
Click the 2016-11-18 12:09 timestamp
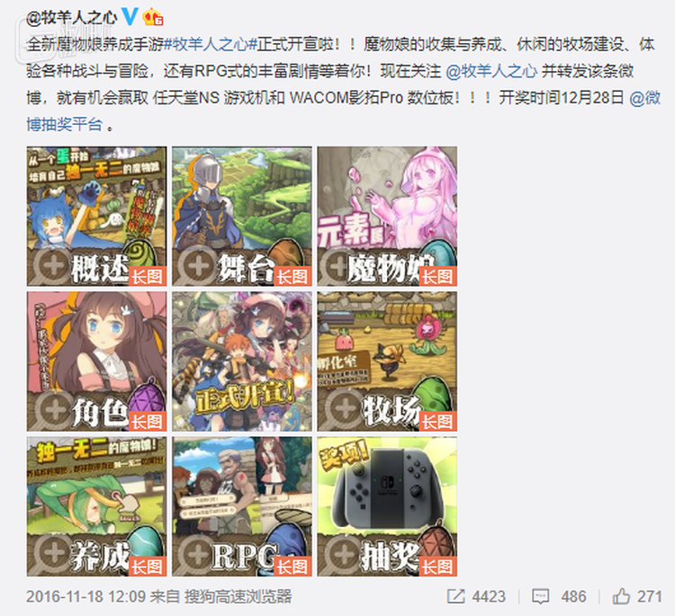pyautogui.click(x=86, y=596)
